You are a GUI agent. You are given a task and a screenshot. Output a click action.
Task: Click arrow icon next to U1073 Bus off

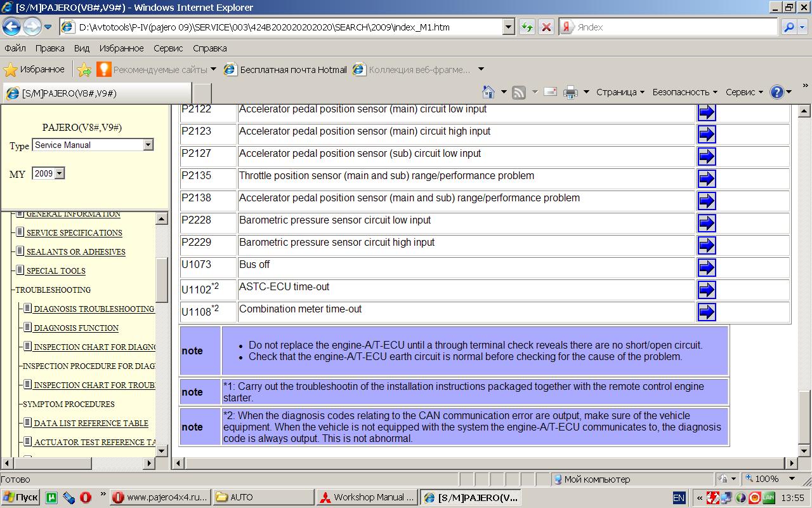[x=706, y=267]
